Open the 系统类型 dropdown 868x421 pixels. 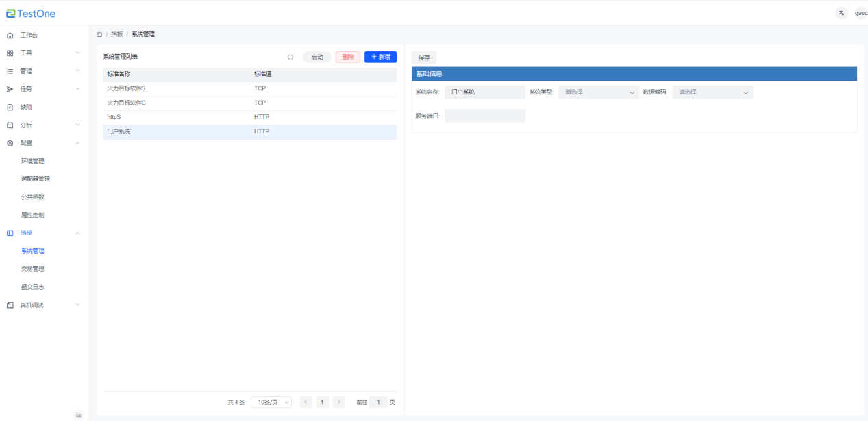pyautogui.click(x=599, y=92)
